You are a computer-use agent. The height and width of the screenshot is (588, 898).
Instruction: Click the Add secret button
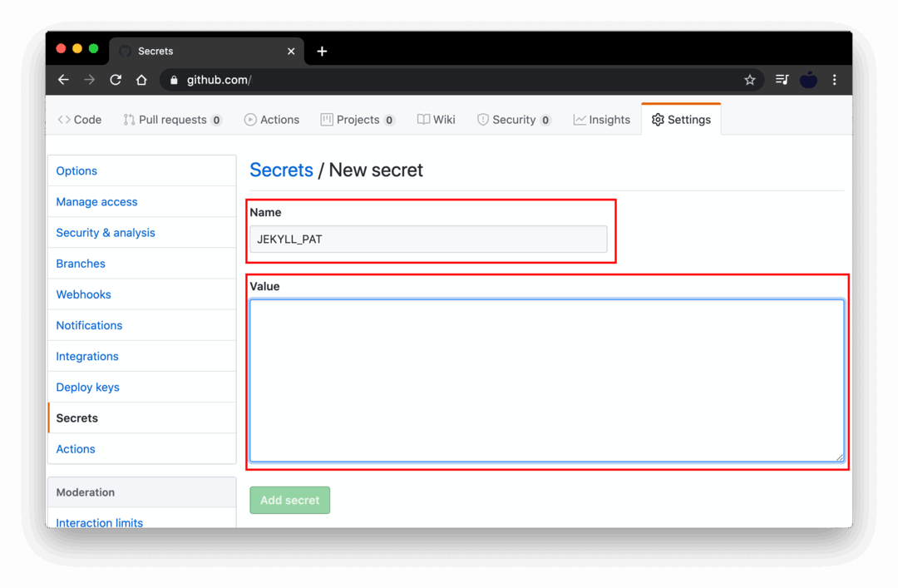[x=289, y=500]
